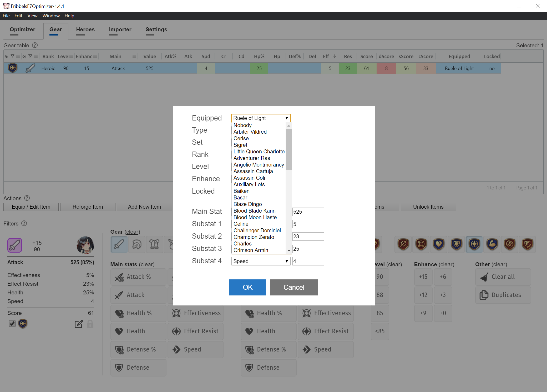Toggle the checkbox in the item preview
Viewport: 547px width, 392px height.
pyautogui.click(x=12, y=324)
